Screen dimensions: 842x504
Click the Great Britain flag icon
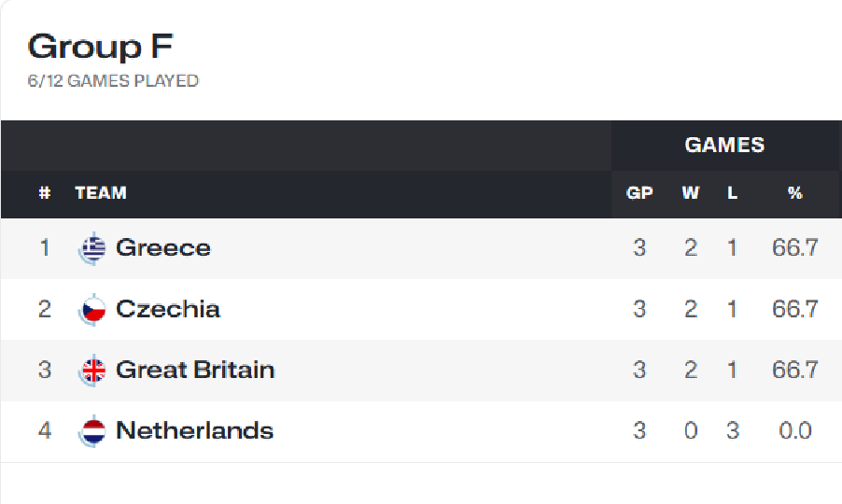(93, 371)
